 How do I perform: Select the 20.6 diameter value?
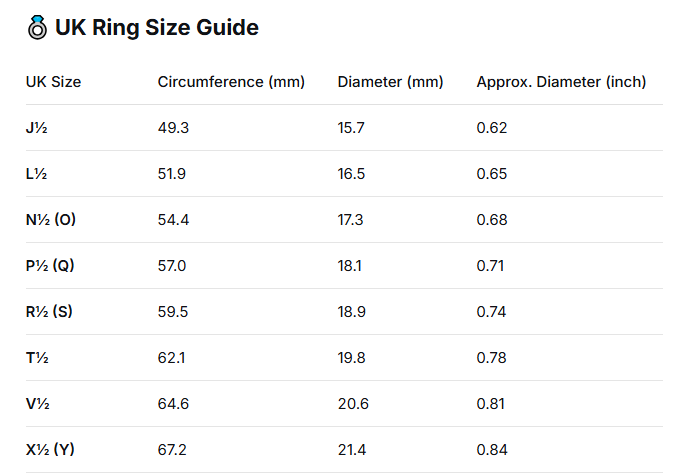tap(353, 404)
